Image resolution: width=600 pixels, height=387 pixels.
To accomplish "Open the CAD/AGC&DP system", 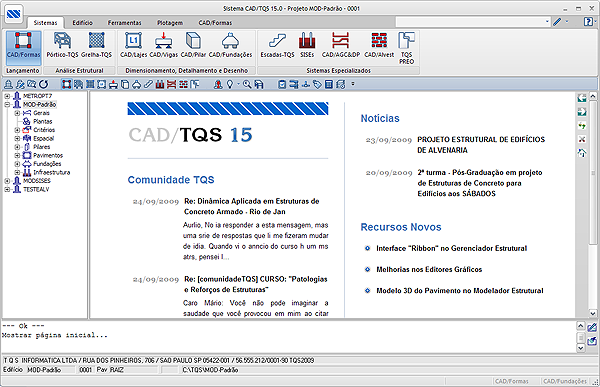I will tap(341, 45).
